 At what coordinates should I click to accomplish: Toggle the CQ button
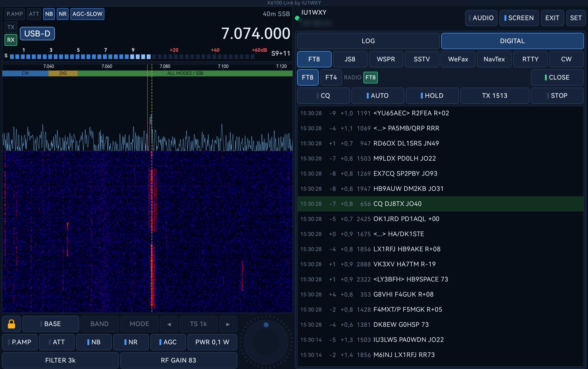[323, 95]
